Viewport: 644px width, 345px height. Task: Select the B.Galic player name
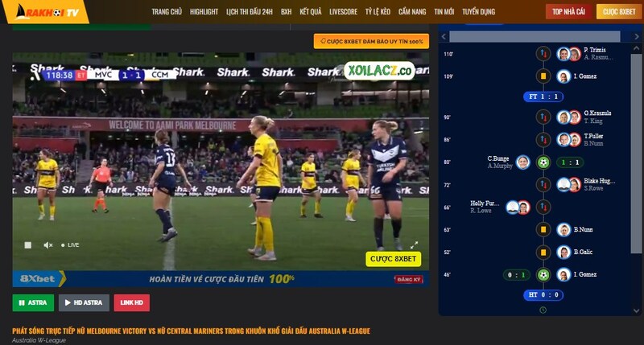pyautogui.click(x=583, y=252)
